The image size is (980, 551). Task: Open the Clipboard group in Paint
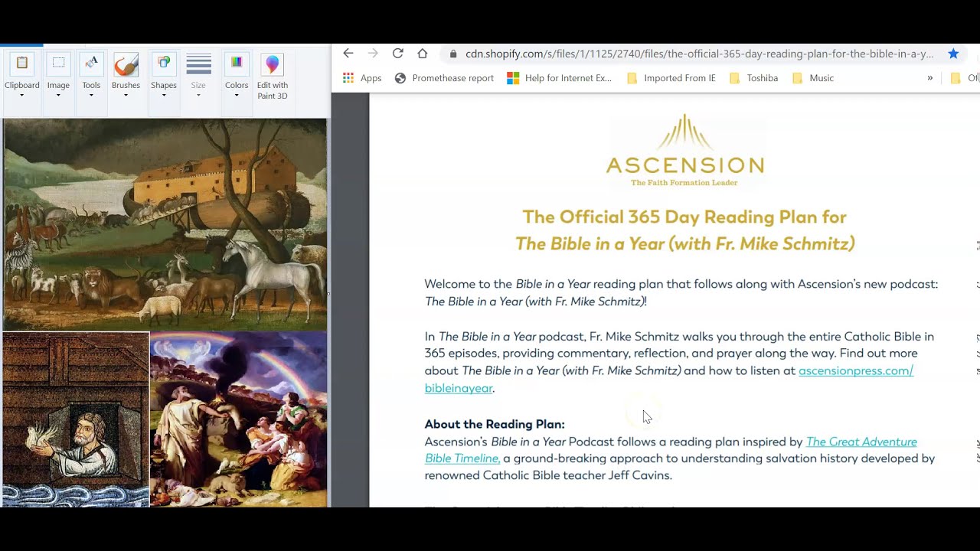click(21, 77)
